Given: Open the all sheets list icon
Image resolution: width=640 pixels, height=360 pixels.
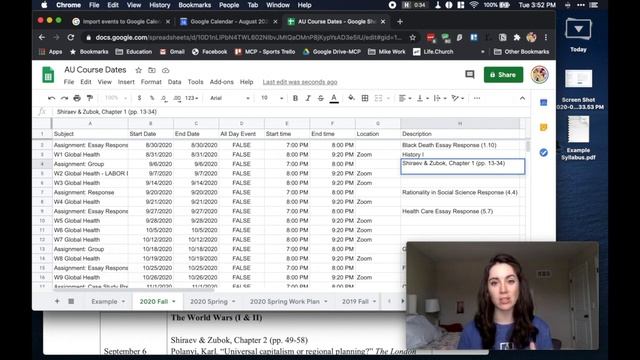Looking at the screenshot, I should pyautogui.click(x=71, y=301).
